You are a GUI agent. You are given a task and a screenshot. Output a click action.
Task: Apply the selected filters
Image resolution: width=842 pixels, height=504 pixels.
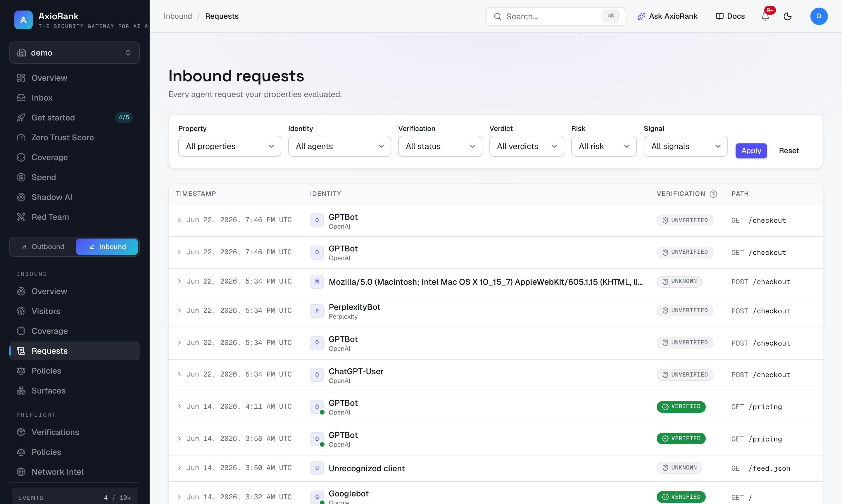[x=751, y=151]
